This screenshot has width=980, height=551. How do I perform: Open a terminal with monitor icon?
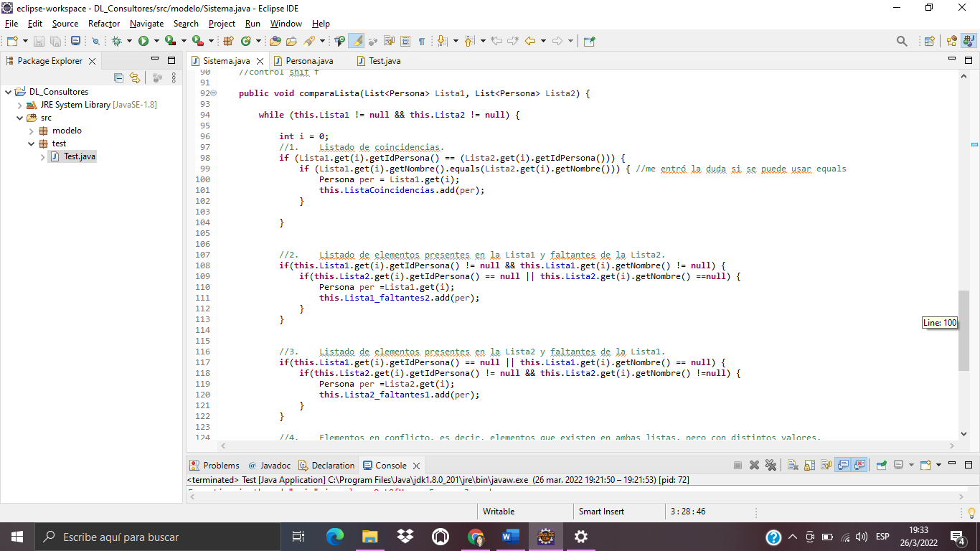[75, 41]
